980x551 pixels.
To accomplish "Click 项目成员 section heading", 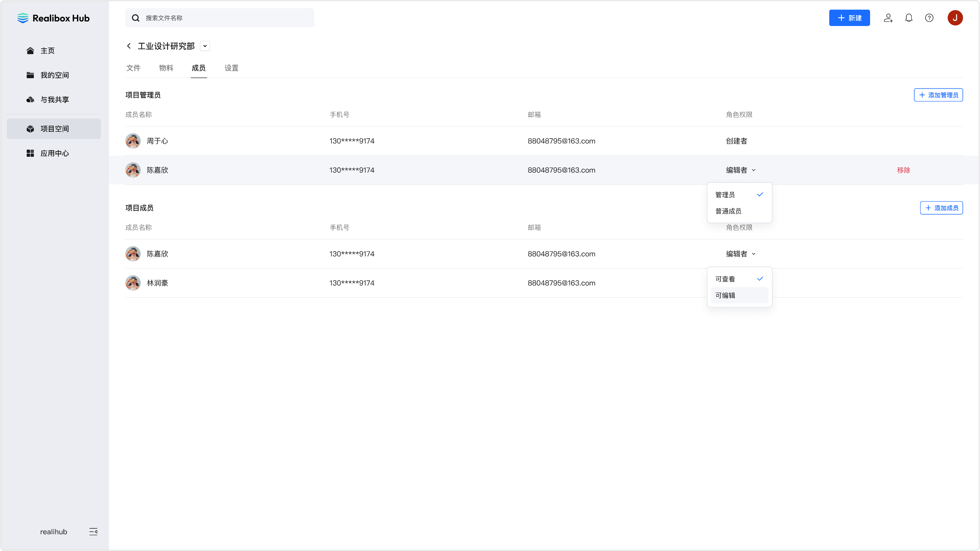I will tap(139, 208).
